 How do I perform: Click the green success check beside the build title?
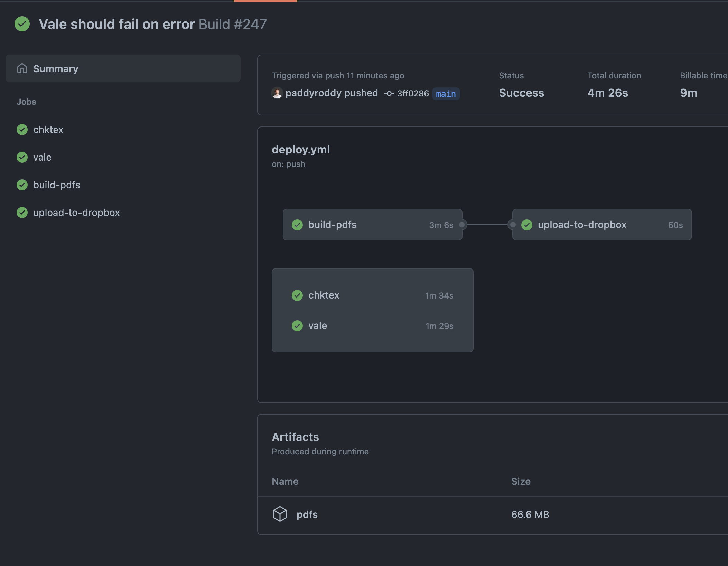[x=22, y=24]
